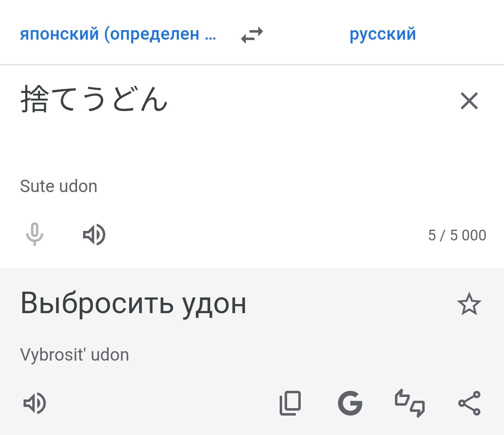504x435 pixels.
Task: Listen to the Japanese source text
Action: (94, 235)
